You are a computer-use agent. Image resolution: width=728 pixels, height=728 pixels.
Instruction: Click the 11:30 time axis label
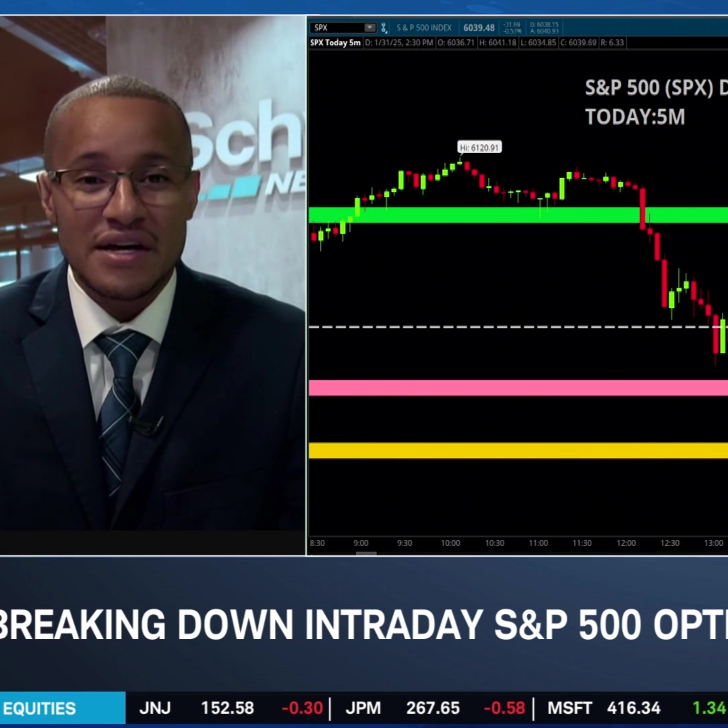(x=582, y=543)
